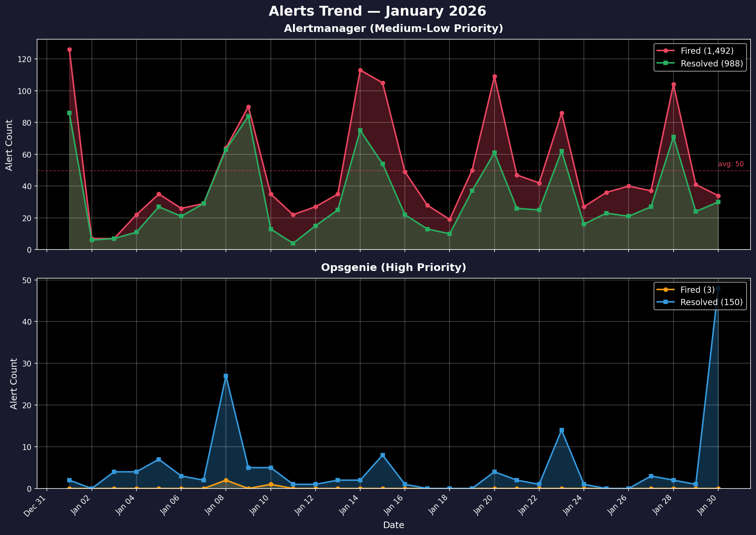756x535 pixels.
Task: Click the Opsgenie Fired (3) legend entry
Action: coord(697,290)
